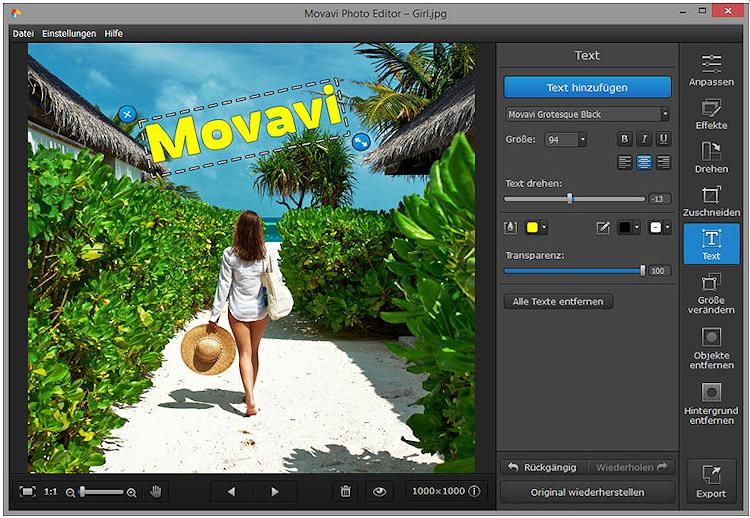
Task: Delete text box with X handle
Action: coord(127,114)
